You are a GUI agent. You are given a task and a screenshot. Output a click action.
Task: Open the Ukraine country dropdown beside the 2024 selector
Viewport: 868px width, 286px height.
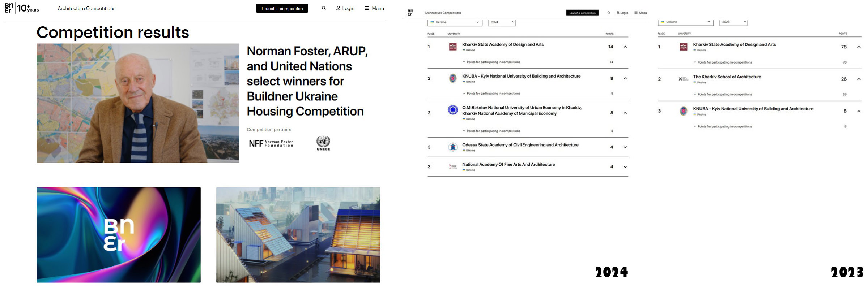(455, 22)
